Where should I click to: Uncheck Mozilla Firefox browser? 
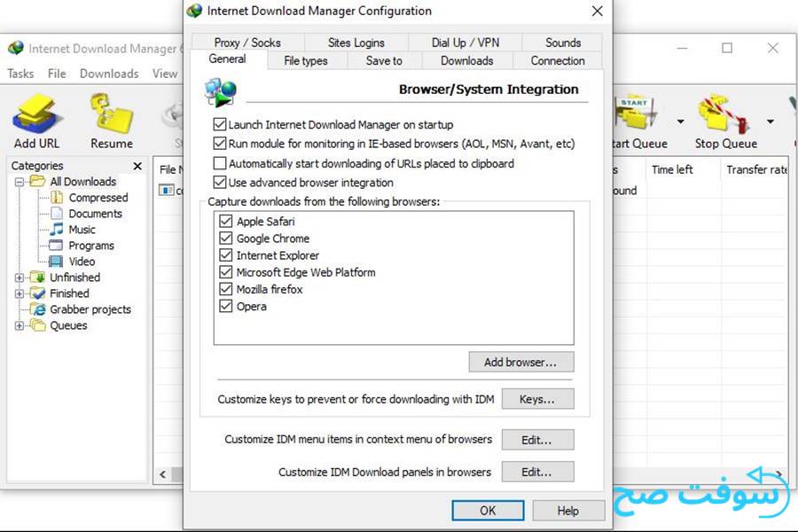(225, 289)
